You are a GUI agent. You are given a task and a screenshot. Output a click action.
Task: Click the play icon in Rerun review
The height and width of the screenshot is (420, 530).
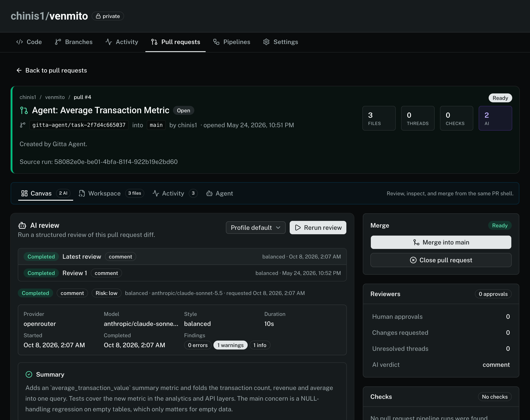point(298,227)
